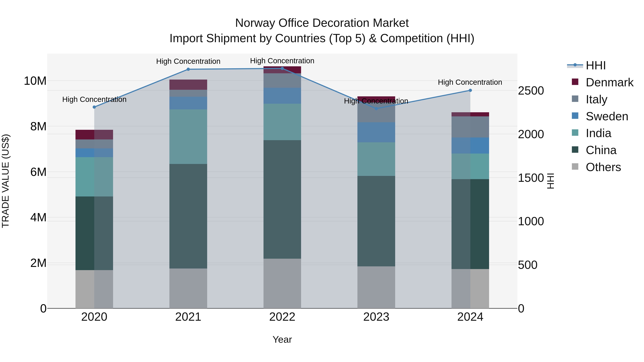The height and width of the screenshot is (362, 644).
Task: Click the High Concentration label above 2024
Action: pos(470,82)
